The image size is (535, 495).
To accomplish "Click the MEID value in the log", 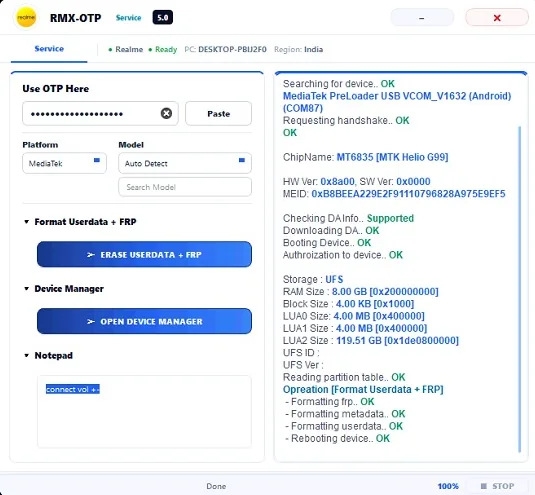I will click(408, 194).
